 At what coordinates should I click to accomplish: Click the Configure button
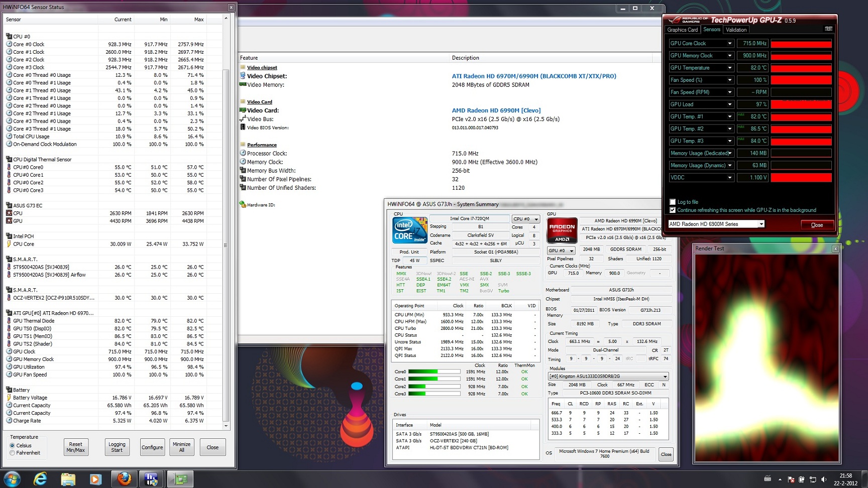152,447
